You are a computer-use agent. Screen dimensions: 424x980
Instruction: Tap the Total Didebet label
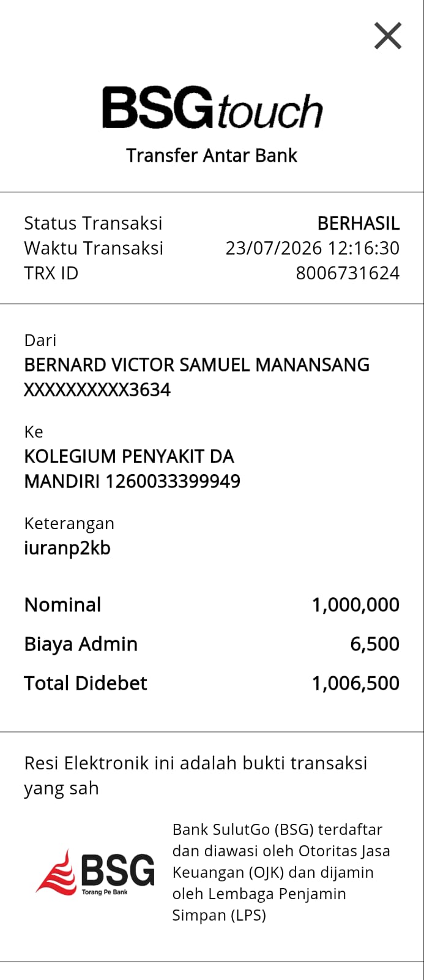(86, 684)
